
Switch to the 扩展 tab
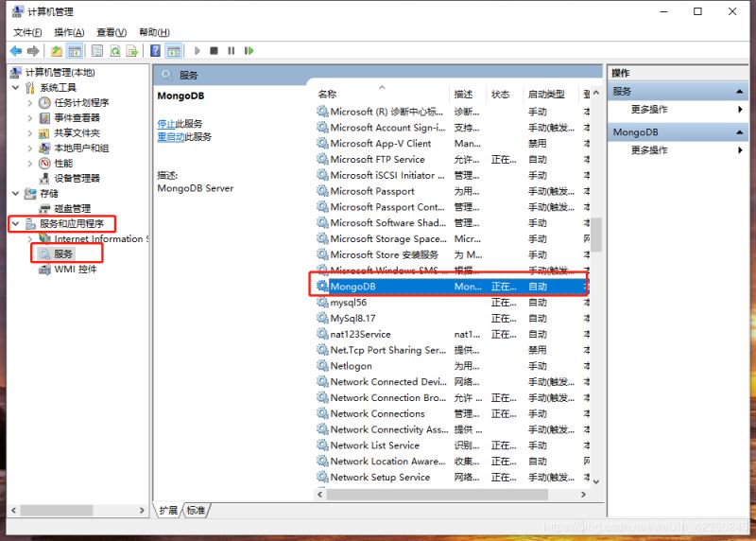(168, 511)
